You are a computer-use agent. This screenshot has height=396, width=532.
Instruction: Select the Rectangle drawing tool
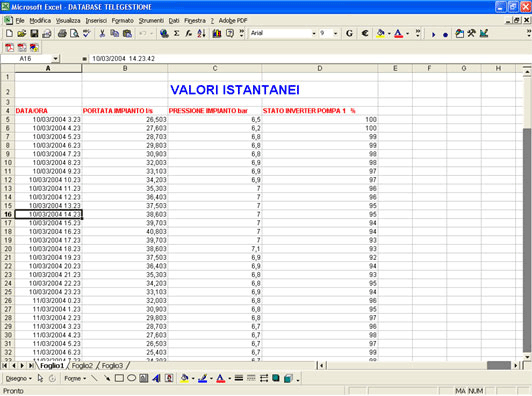pyautogui.click(x=119, y=378)
